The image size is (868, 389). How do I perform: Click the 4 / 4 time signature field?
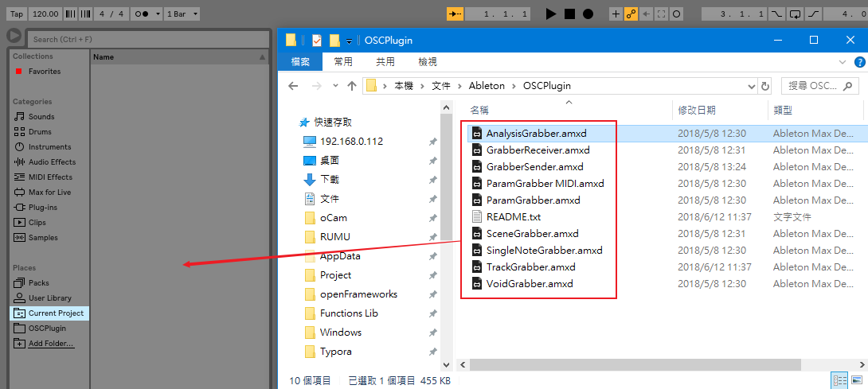coord(111,14)
